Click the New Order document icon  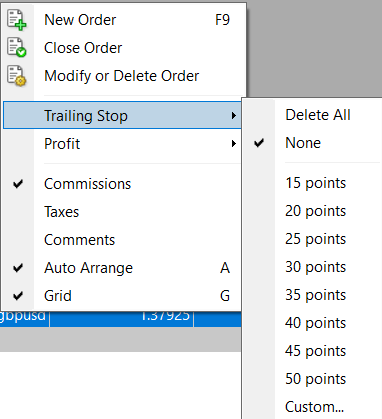point(17,20)
